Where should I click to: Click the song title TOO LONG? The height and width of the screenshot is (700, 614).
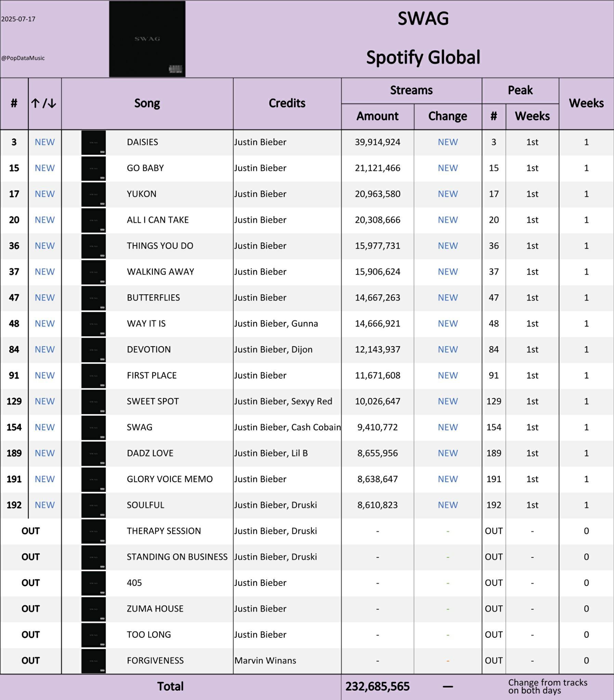pos(149,635)
